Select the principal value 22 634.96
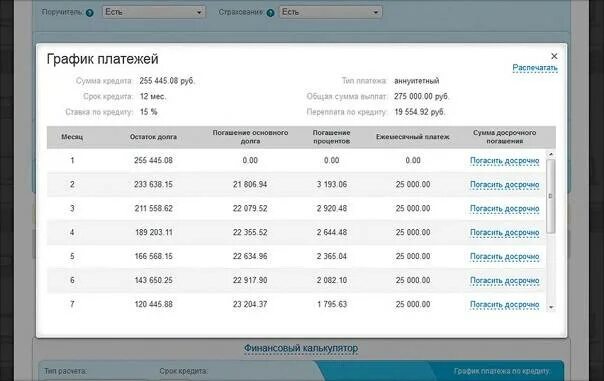Viewport: 604px width, 381px height. (x=250, y=256)
